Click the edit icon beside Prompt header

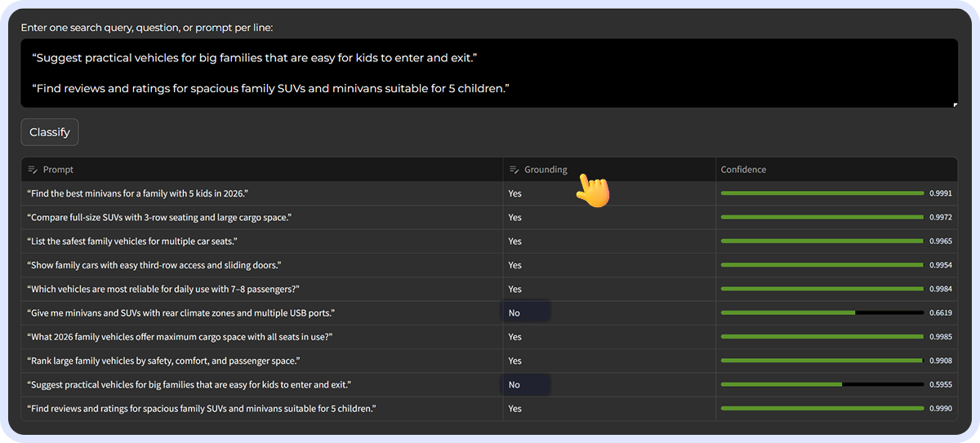pos(33,170)
